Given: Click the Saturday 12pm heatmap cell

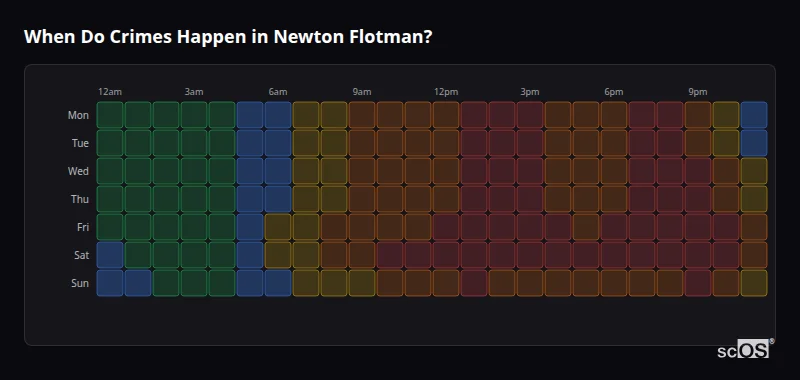Looking at the screenshot, I should click(x=446, y=255).
